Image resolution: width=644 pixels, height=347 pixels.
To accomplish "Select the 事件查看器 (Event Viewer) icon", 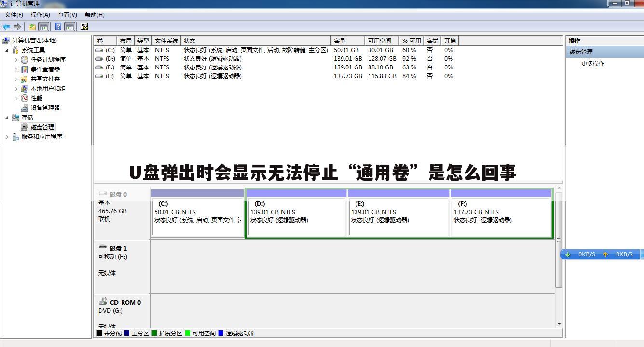I will [24, 69].
